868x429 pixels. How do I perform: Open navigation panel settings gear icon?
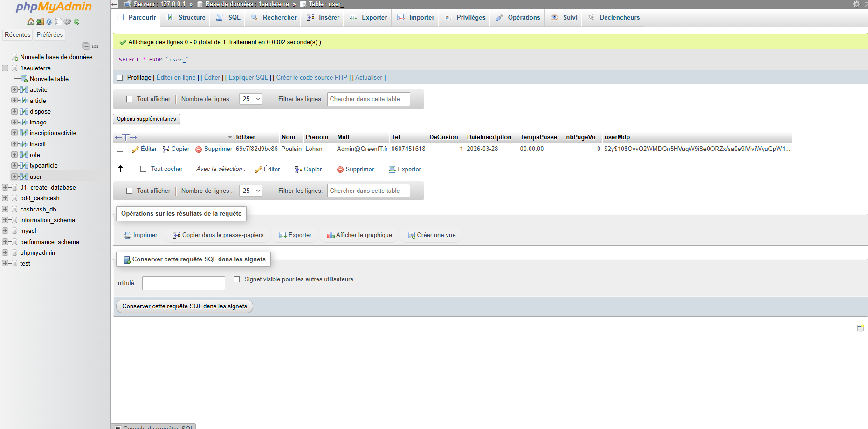click(x=67, y=21)
